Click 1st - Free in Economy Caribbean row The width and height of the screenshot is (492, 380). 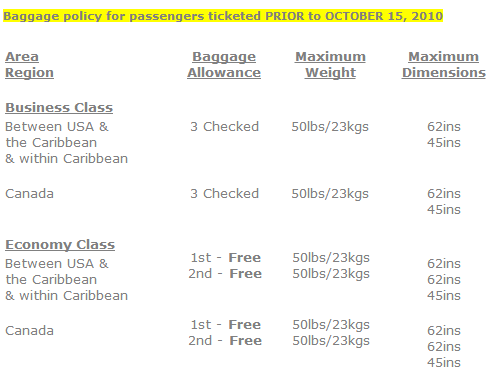pos(226,258)
